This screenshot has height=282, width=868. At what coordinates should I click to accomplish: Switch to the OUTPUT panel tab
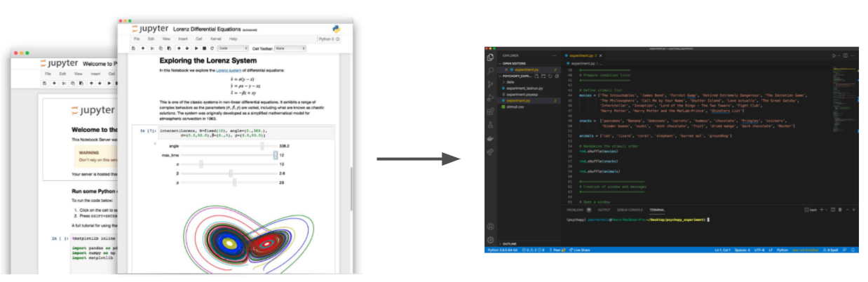pyautogui.click(x=604, y=210)
